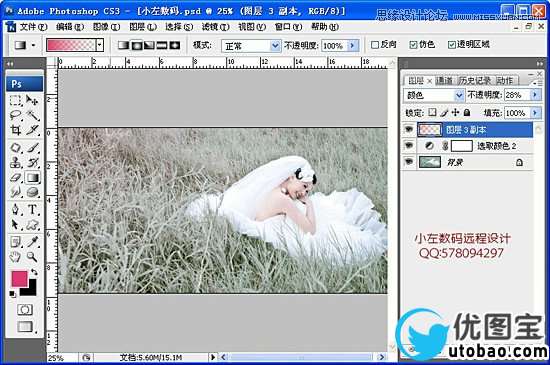Toggle Quick Mask mode
Viewport: 550px width, 365px height.
(x=25, y=310)
